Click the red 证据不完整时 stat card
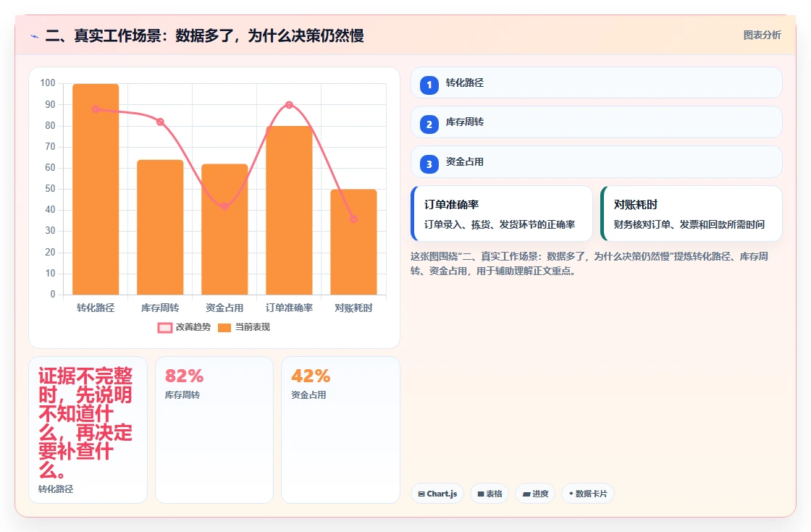The width and height of the screenshot is (811, 532). (x=88, y=430)
